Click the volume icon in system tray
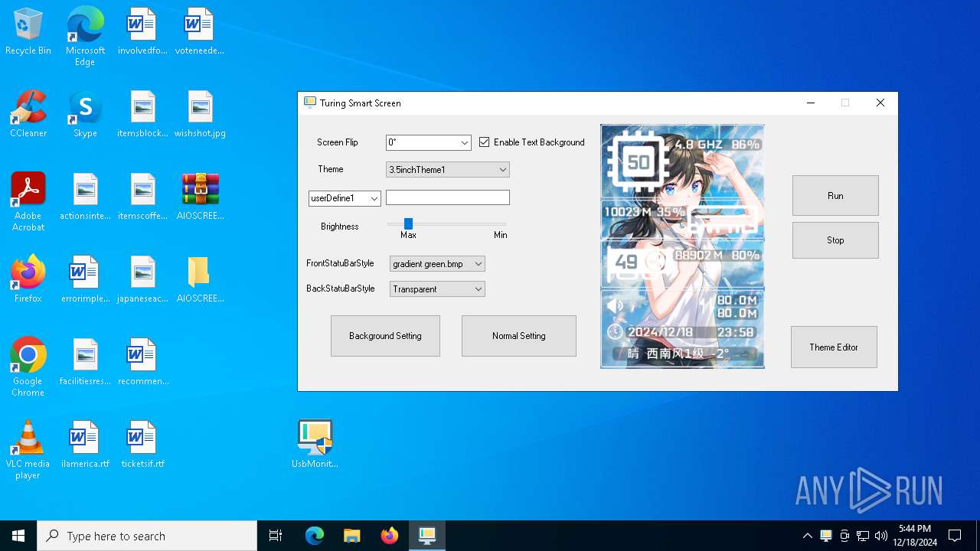 click(x=881, y=536)
